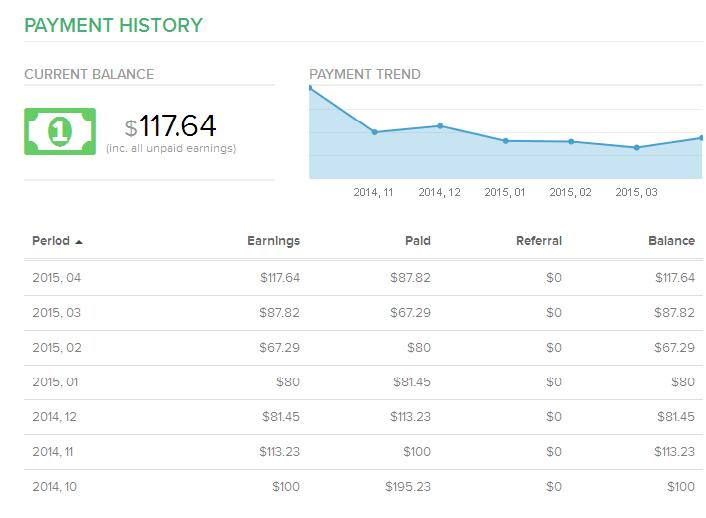Click the $117.64 current balance amount
Screen dimensions: 706x518
click(x=171, y=126)
